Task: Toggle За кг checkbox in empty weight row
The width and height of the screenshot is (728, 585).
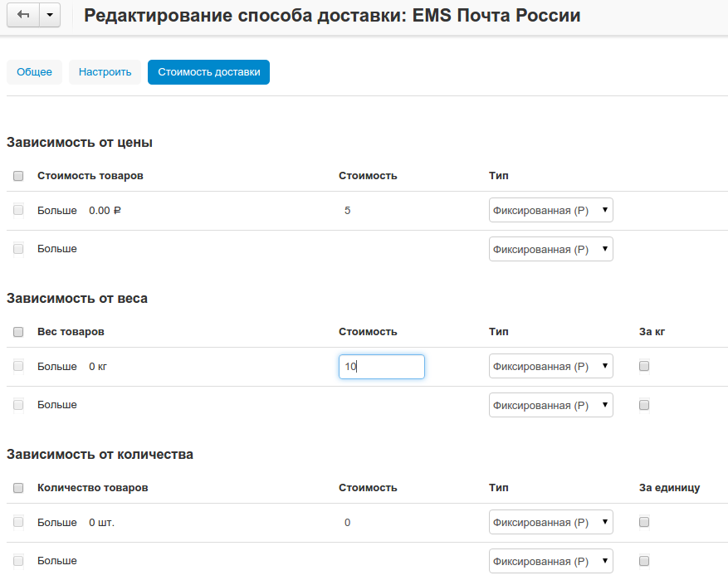Action: (x=644, y=405)
